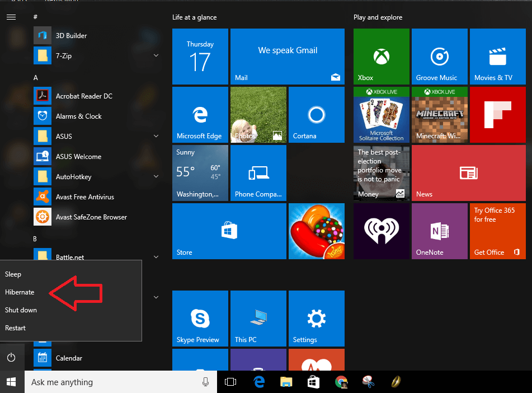
Task: Open the gold ring taskbar icon
Action: click(396, 382)
